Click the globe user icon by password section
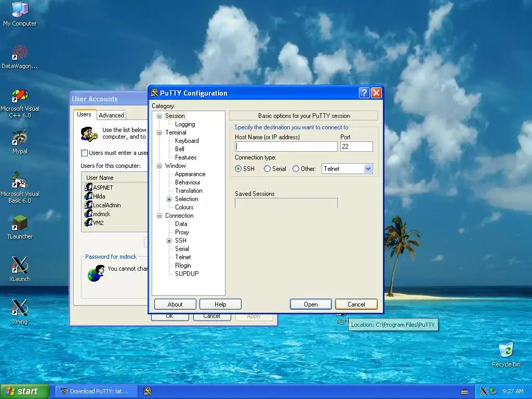532x399 pixels. point(96,273)
